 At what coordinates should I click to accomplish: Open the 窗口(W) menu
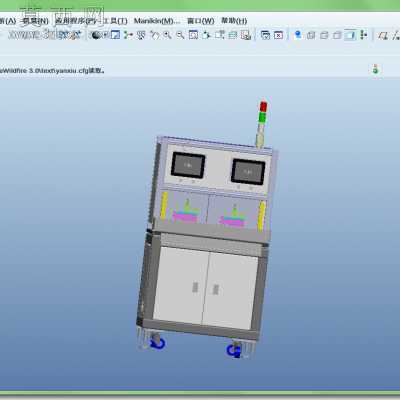pyautogui.click(x=201, y=21)
